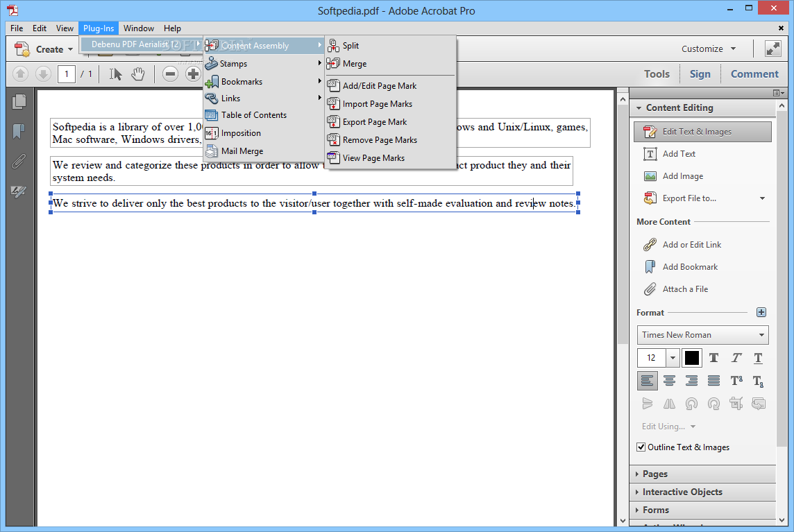Open the Comment pane
Screen dimensions: 794x532
point(754,74)
